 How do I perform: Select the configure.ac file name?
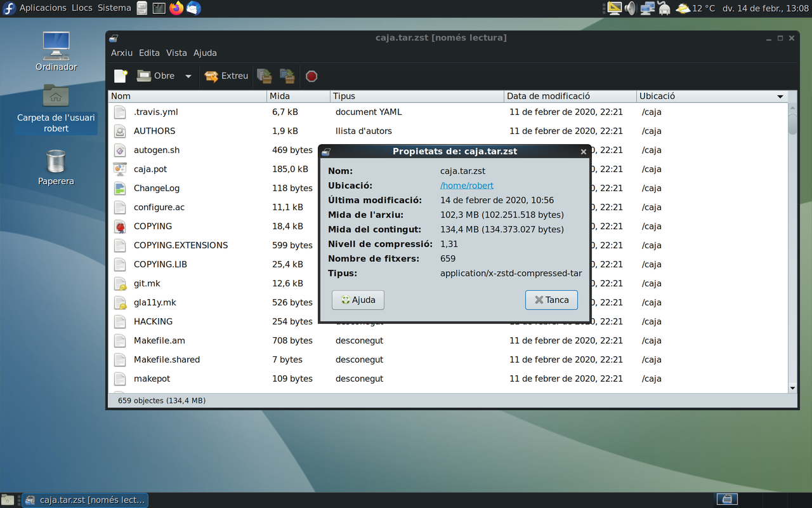click(x=159, y=207)
